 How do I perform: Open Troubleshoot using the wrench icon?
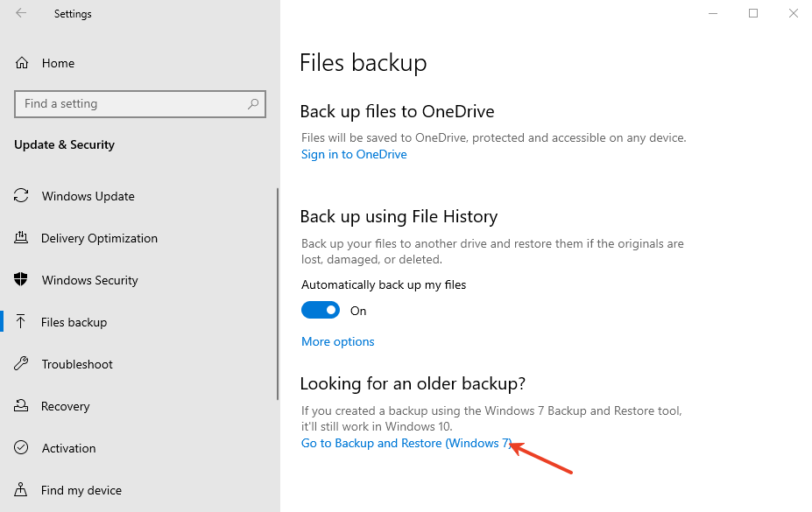[21, 364]
